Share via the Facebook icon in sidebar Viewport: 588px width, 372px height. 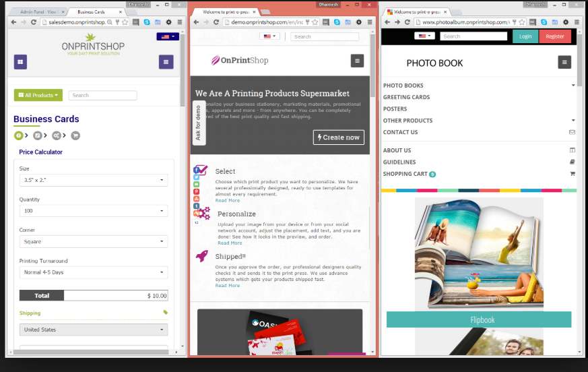(196, 170)
